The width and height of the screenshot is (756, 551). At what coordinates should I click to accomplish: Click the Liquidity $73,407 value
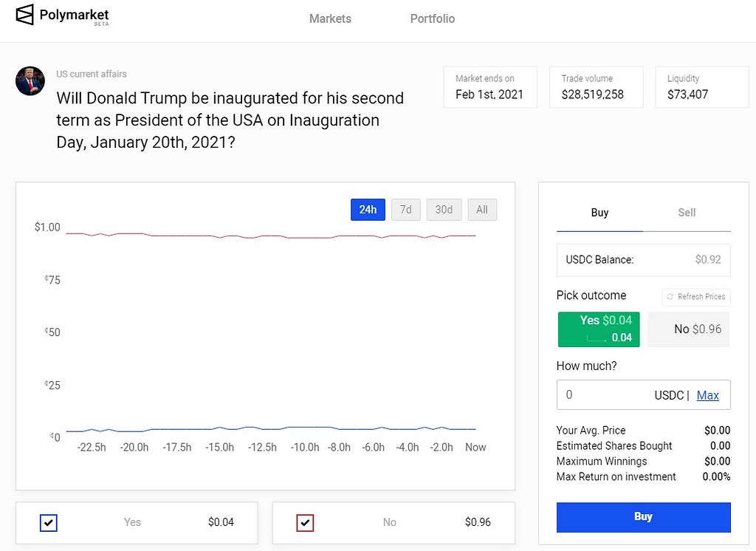[x=687, y=95]
